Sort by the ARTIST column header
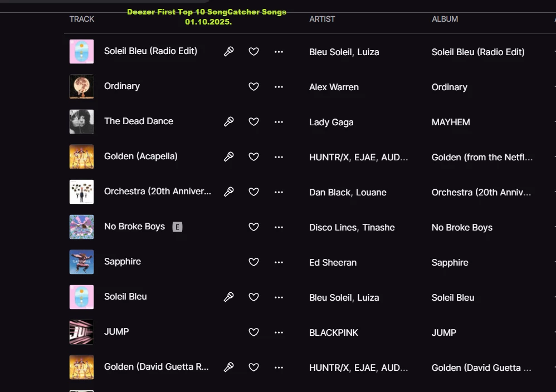The width and height of the screenshot is (556, 392). 322,19
